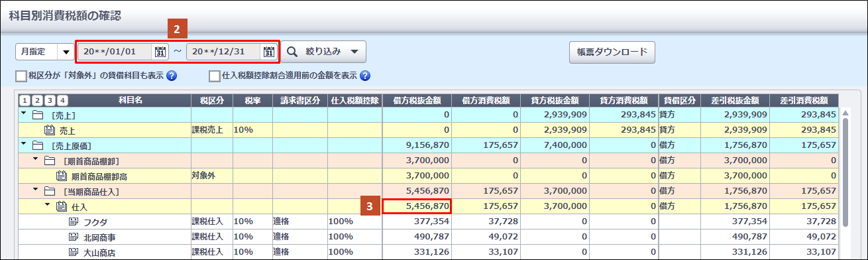Click the 差引税抜金額 column header

pos(735,100)
